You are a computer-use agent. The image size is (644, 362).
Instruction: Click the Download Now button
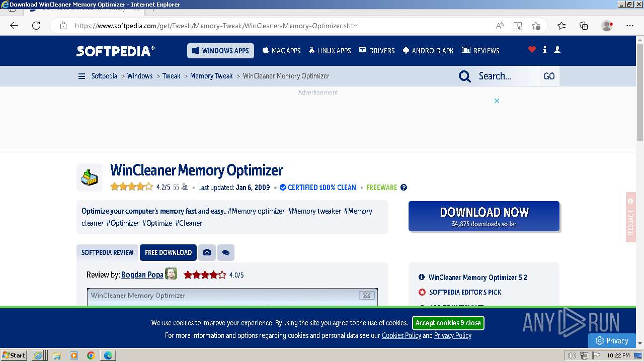[x=484, y=216]
